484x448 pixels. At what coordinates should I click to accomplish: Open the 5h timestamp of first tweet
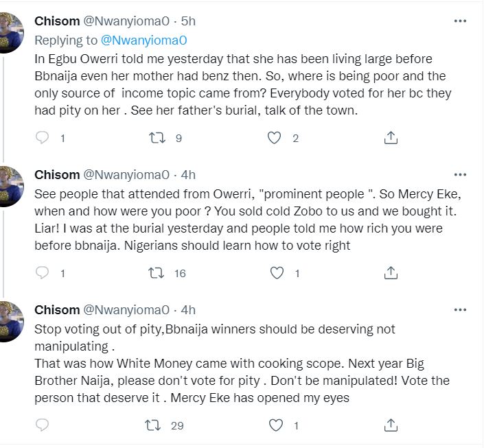click(189, 22)
